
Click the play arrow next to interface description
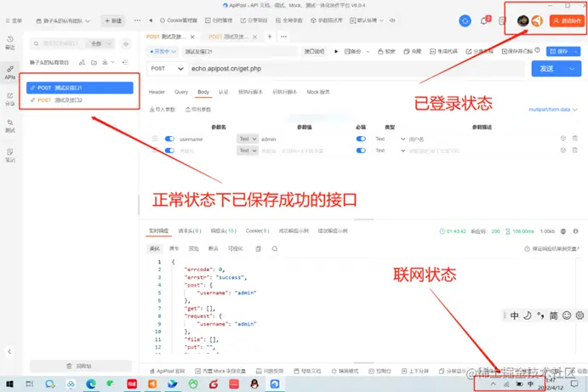click(x=336, y=51)
